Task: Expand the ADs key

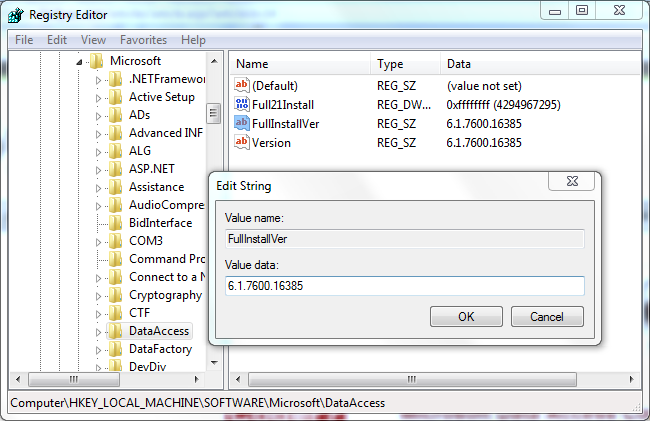Action: coord(98,116)
